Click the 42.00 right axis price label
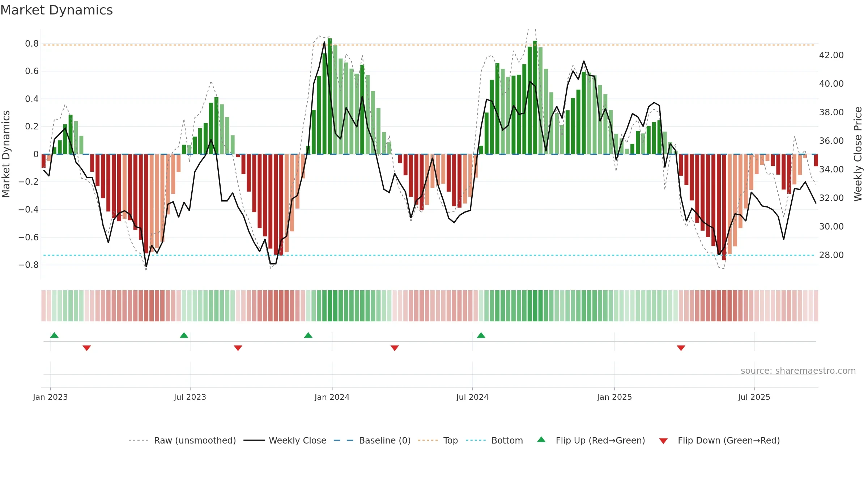This screenshot has width=868, height=488. (x=831, y=55)
